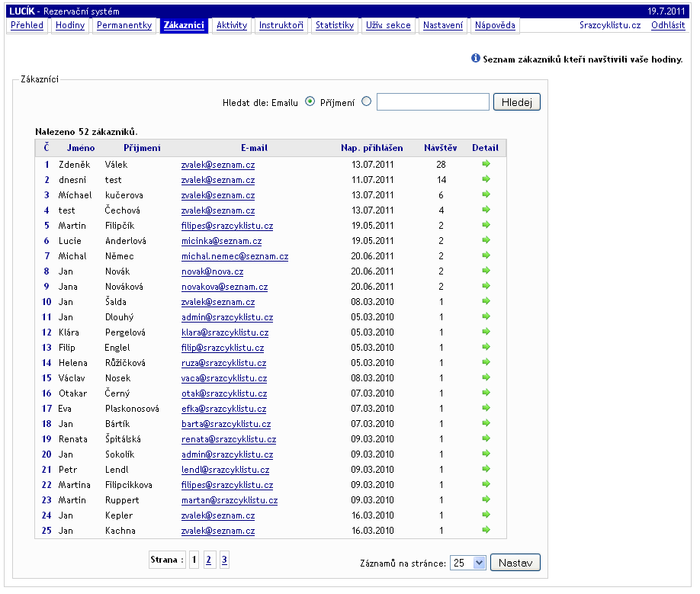Show Renata Špitálská detail via arrow

pyautogui.click(x=486, y=438)
